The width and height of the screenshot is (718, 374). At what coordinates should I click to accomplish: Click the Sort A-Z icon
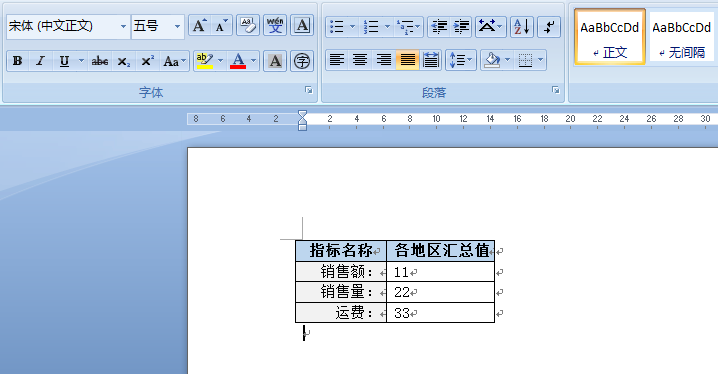pos(522,27)
